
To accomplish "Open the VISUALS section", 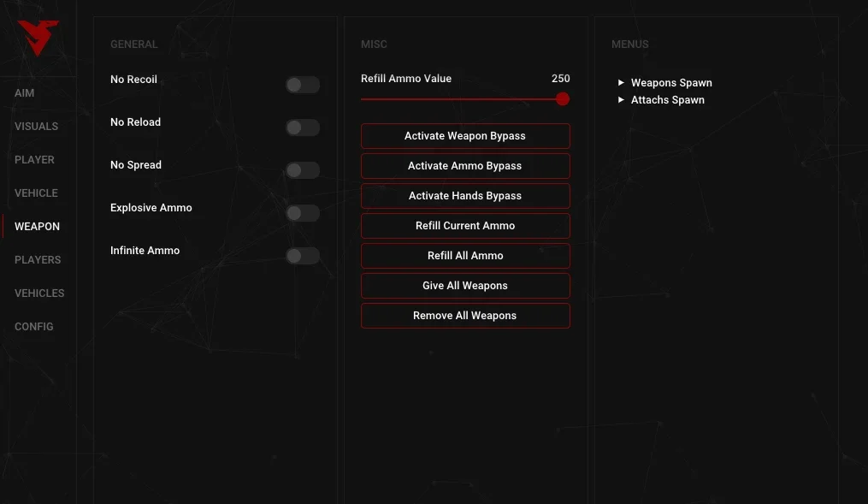I will tap(36, 127).
